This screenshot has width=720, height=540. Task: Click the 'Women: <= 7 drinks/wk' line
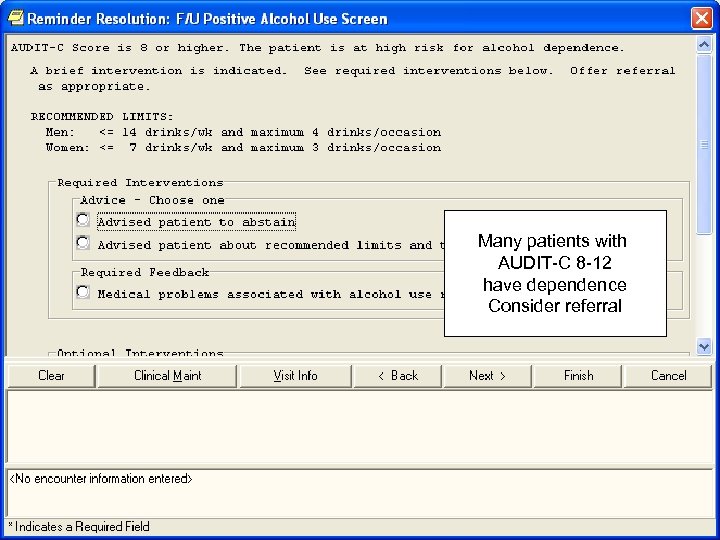(x=243, y=148)
